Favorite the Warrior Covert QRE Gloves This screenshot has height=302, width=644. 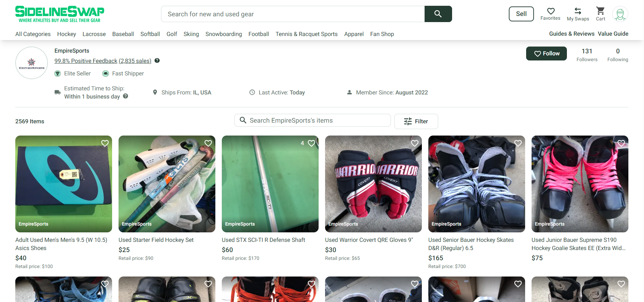pyautogui.click(x=415, y=143)
